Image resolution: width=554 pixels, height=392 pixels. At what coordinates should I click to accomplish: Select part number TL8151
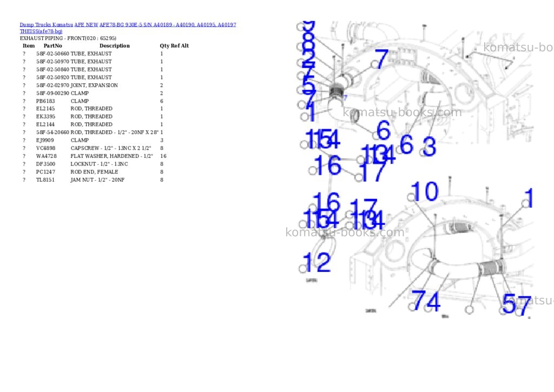coord(45,180)
